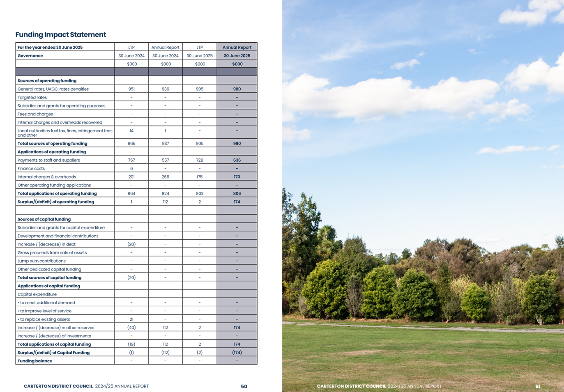Click the Capital expenditure row label
Viewport: 564px width, 392px height.
[x=37, y=294]
